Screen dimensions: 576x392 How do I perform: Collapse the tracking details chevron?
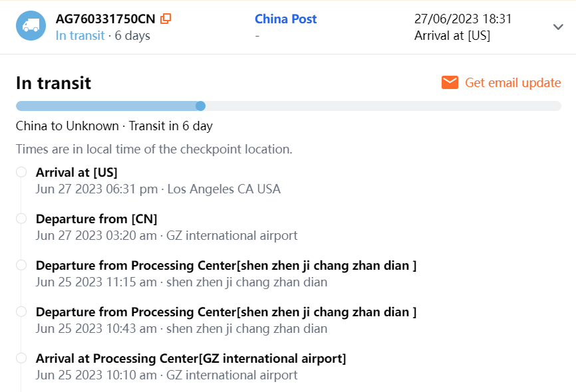558,27
